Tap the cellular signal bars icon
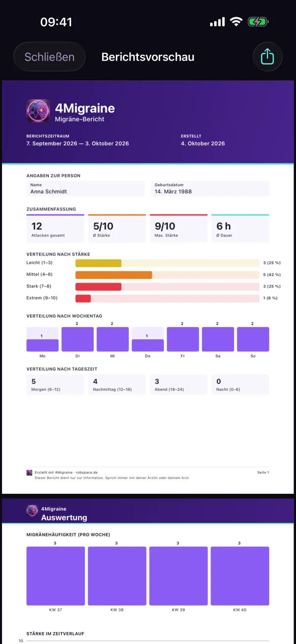 click(217, 22)
